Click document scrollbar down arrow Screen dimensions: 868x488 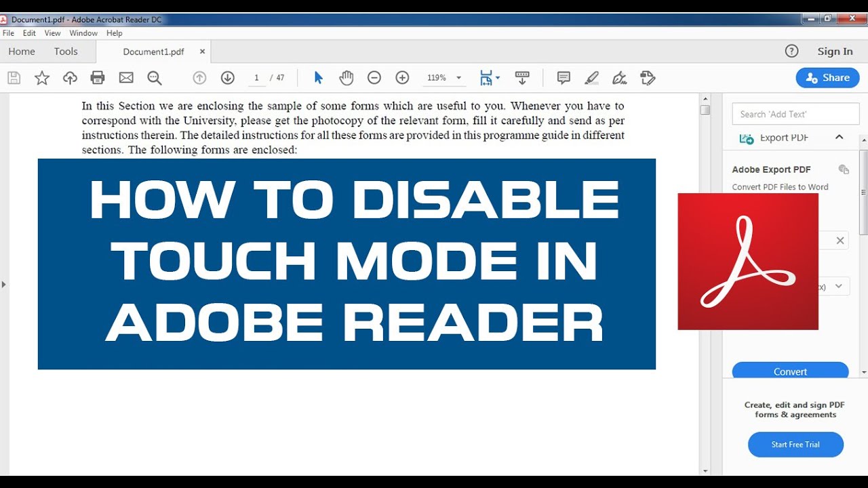click(705, 470)
